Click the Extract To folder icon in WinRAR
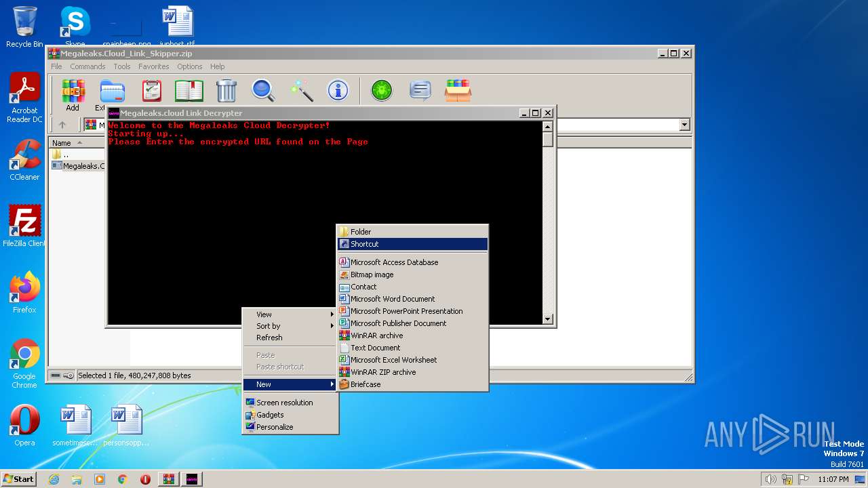This screenshot has width=868, height=488. click(x=111, y=91)
